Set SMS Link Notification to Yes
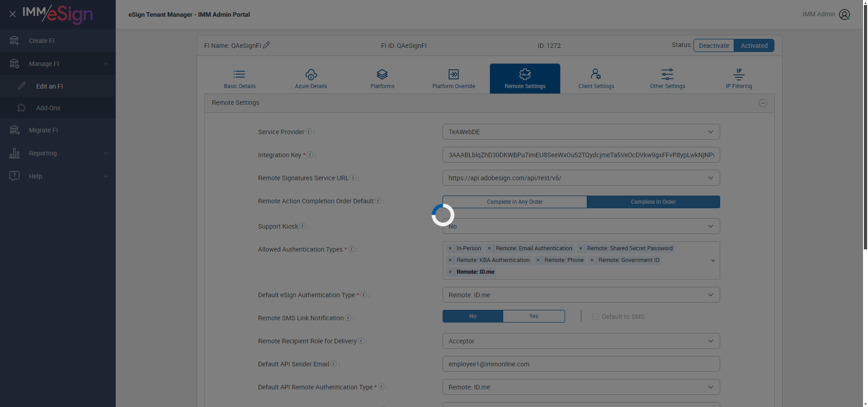The height and width of the screenshot is (407, 868). pyautogui.click(x=534, y=316)
